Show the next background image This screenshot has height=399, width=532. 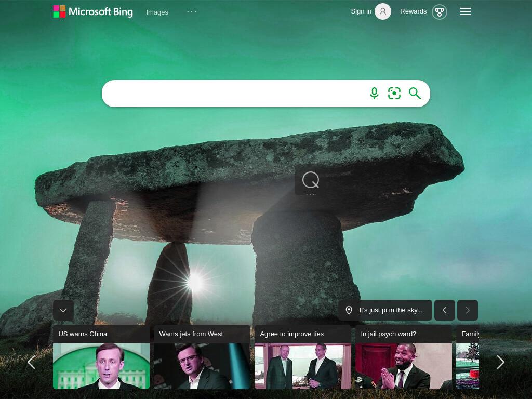pyautogui.click(x=468, y=310)
